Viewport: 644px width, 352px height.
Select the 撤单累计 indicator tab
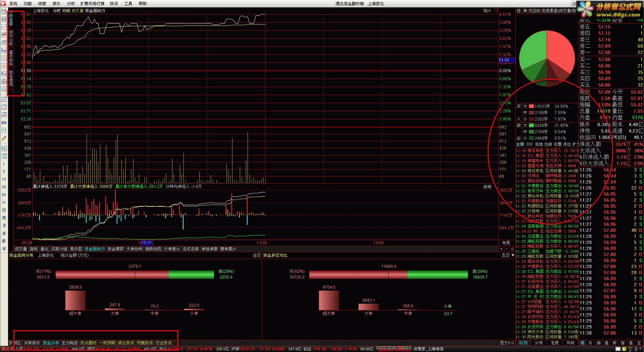(228, 249)
